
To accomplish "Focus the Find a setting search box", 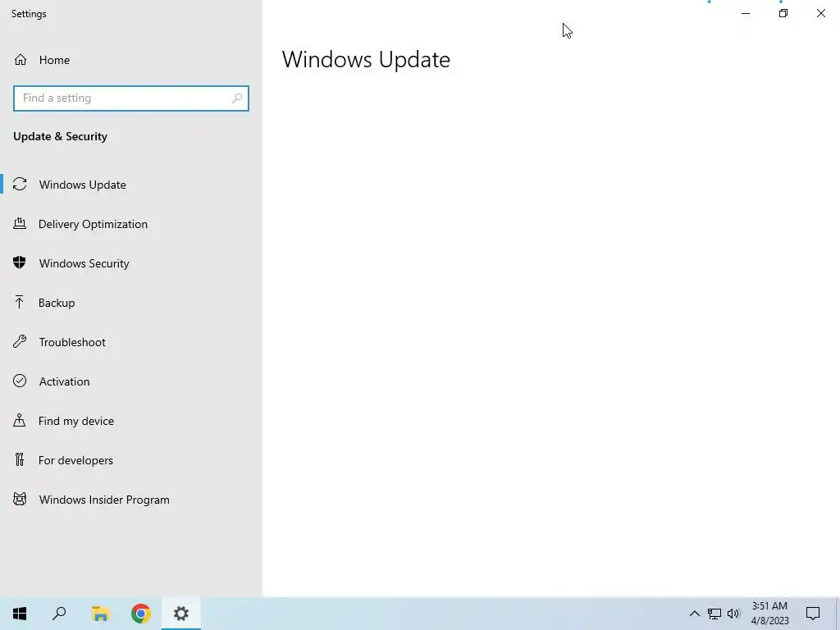I will (130, 98).
